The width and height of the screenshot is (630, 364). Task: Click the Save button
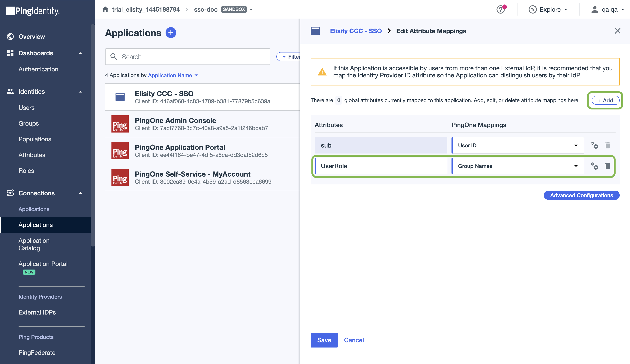[x=324, y=340]
